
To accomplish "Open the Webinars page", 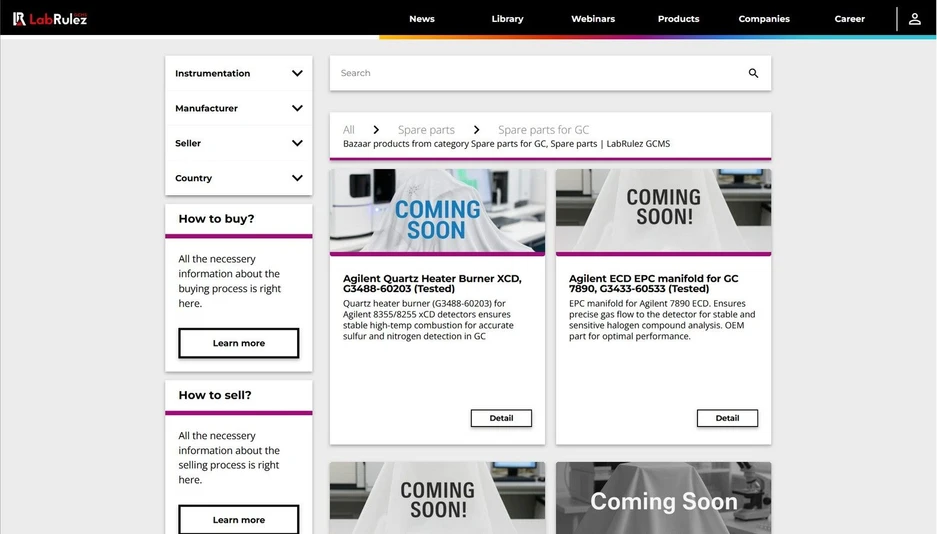I will [x=593, y=19].
